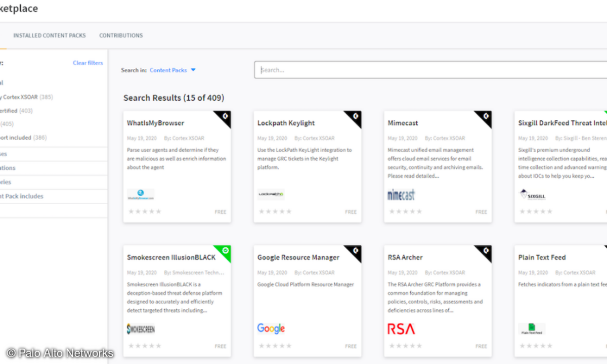Click the RSA Archer description text
607x364 pixels.
tap(436, 297)
